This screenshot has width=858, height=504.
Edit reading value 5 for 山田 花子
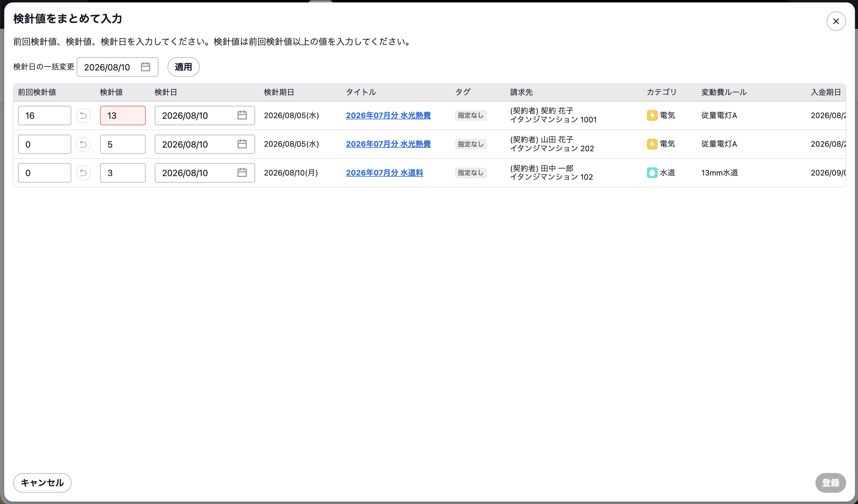tap(123, 144)
